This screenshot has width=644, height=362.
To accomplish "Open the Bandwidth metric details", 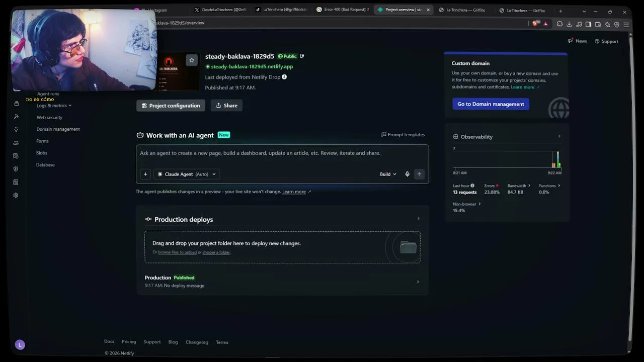I will coord(519,186).
